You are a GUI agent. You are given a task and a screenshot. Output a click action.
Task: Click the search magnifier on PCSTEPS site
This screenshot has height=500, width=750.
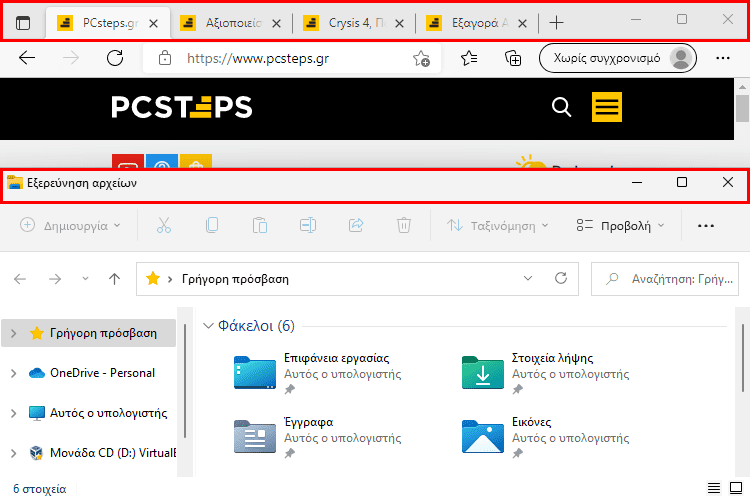click(x=561, y=107)
